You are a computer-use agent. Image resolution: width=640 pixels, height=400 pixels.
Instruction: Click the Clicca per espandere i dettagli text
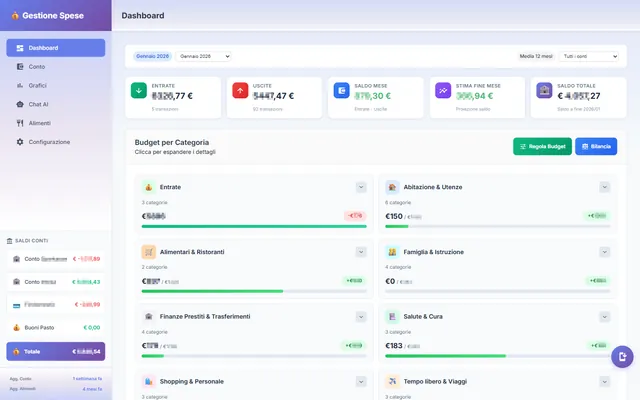coord(175,152)
